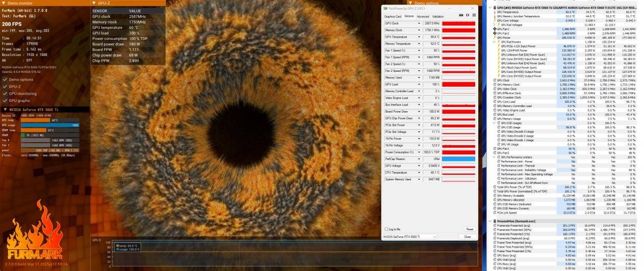
Task: Select the Sensors tab in GPU-Z
Action: click(409, 16)
